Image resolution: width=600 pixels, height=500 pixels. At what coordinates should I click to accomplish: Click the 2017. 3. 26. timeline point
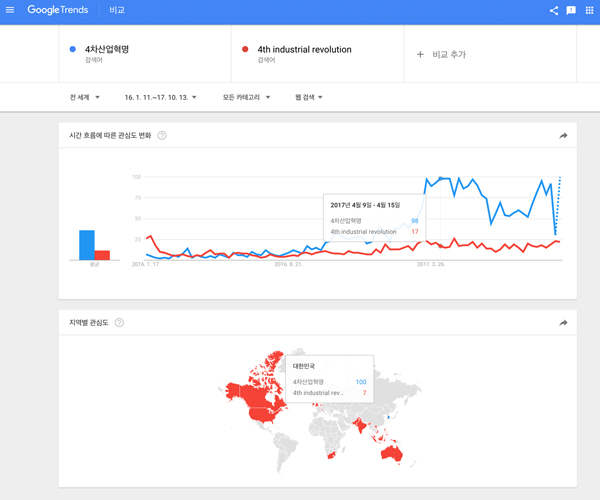pos(431,264)
